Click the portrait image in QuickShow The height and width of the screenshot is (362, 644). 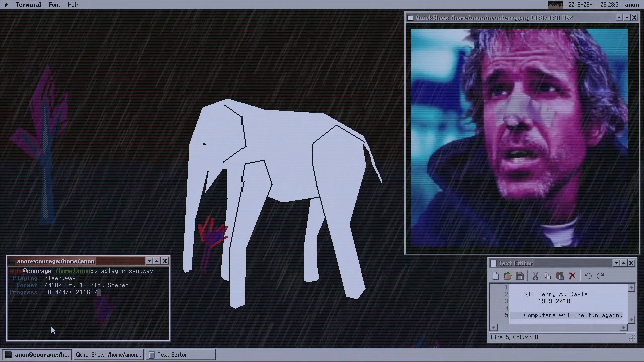(x=519, y=138)
